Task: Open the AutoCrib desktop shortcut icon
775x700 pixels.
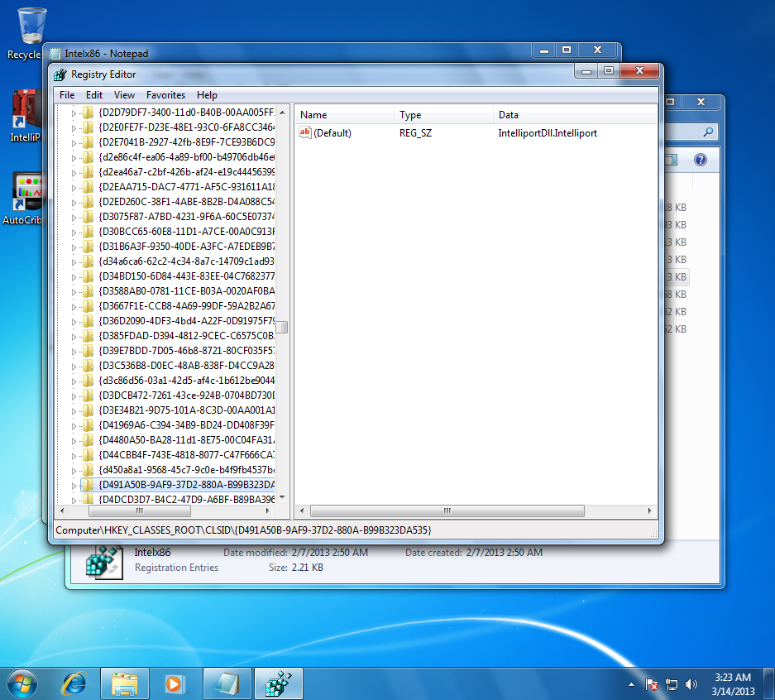Action: pyautogui.click(x=26, y=192)
